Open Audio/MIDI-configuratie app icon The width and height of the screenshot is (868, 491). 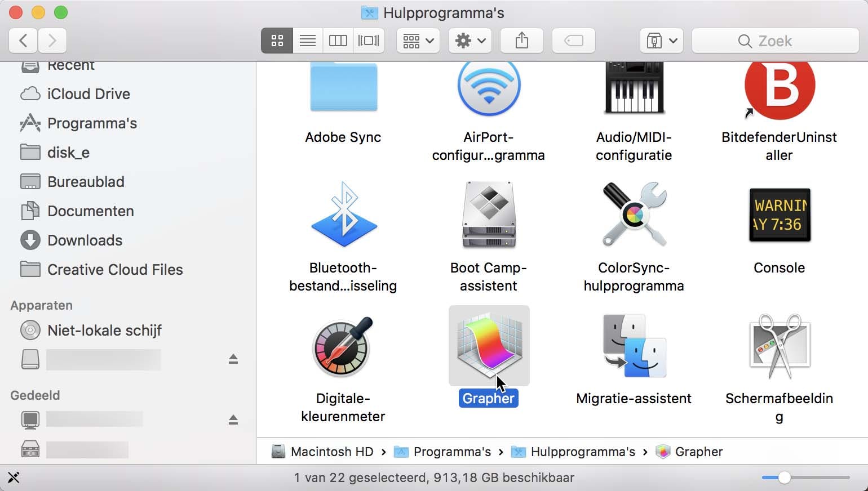point(634,88)
